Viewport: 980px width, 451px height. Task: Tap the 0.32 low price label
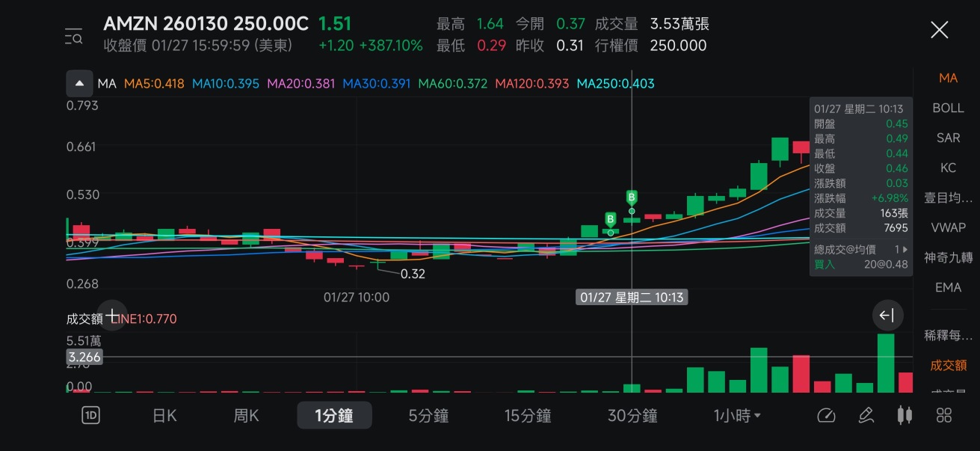tap(413, 274)
